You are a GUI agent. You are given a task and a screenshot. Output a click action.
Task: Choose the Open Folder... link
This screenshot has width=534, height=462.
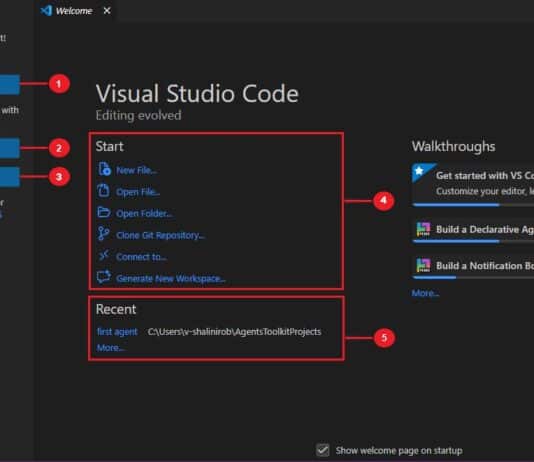144,213
